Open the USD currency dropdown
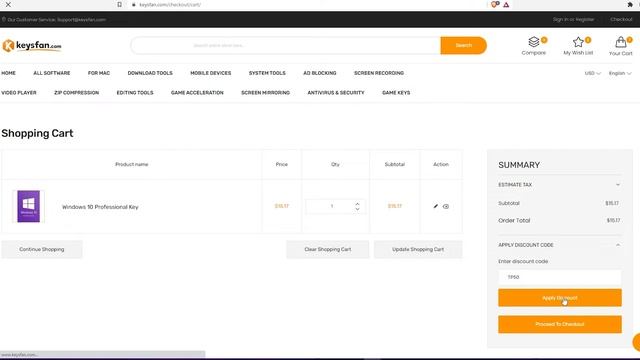Screen dimensions: 640x360 592,73
